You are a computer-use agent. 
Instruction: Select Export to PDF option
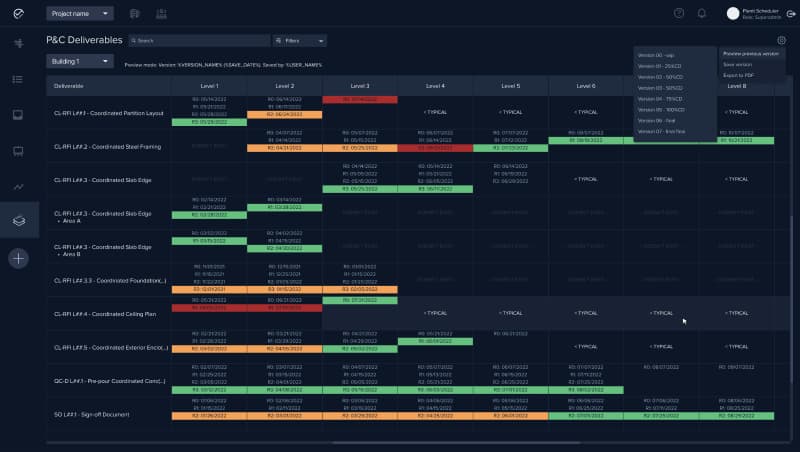point(738,75)
